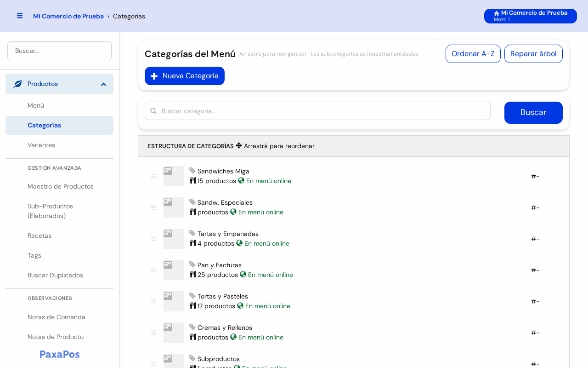
Task: Select Categorías in the sidebar
Action: click(59, 125)
